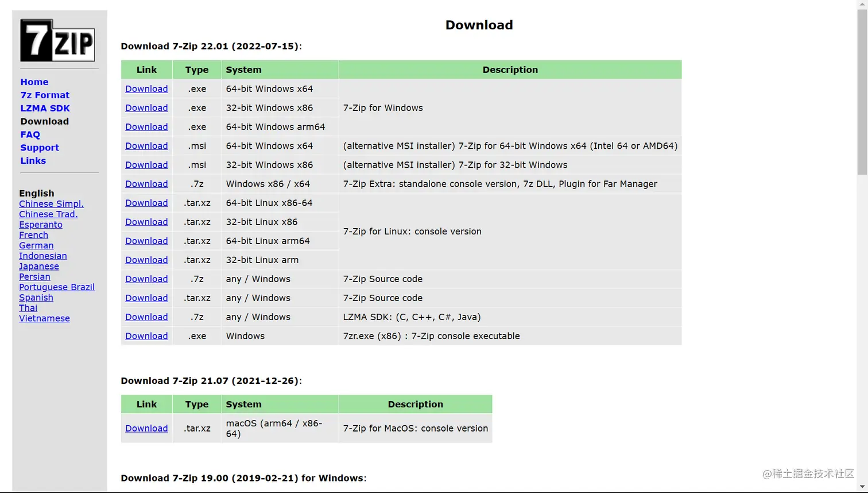
Task: Switch language to Thai
Action: [x=28, y=308]
